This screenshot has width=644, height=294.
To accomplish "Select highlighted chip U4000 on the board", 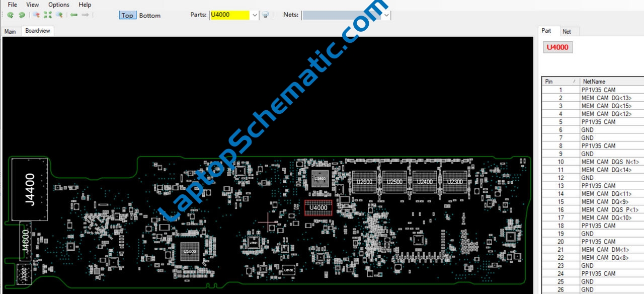I will [x=318, y=207].
